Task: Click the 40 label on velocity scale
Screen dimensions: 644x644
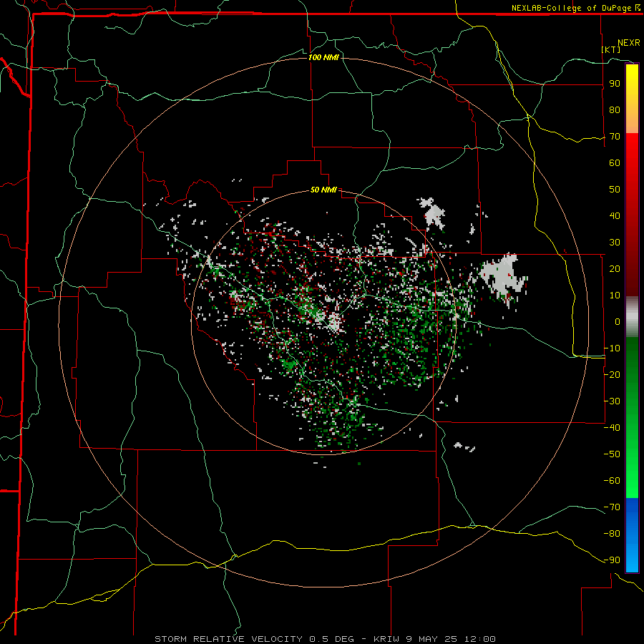Action: 615,215
